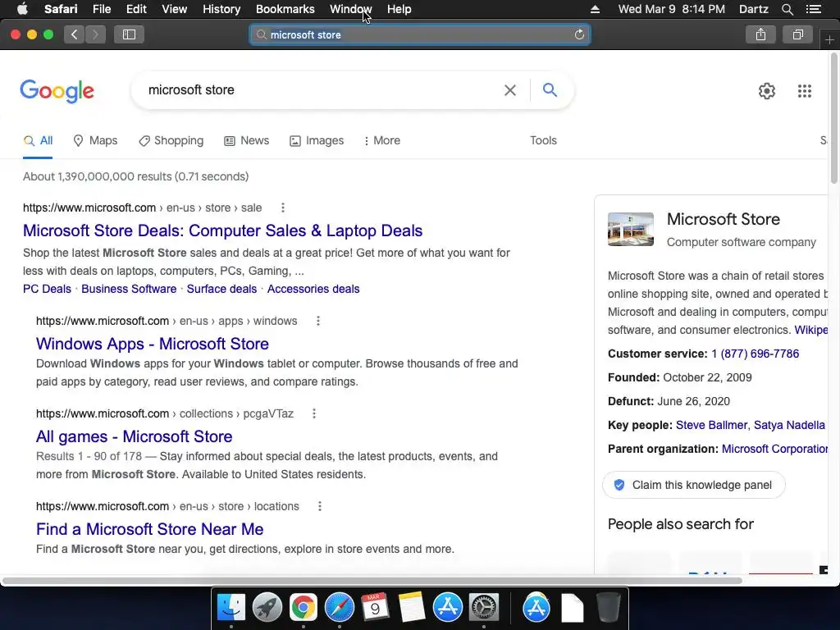Open the Bookmarks menu
840x630 pixels.
[285, 9]
